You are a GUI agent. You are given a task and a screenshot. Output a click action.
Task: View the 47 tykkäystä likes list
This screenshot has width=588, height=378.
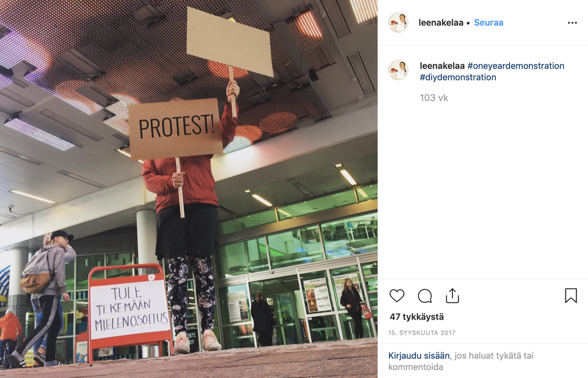click(416, 317)
